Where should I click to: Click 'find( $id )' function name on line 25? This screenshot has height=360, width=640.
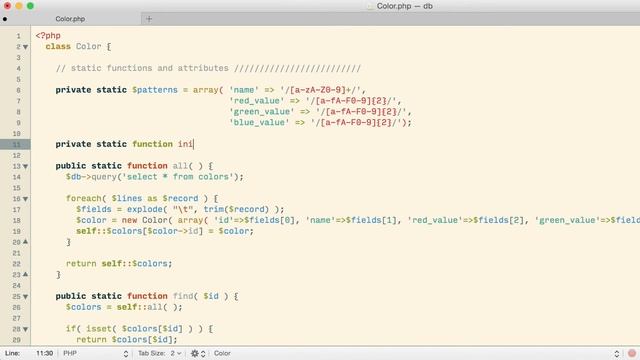(x=200, y=296)
